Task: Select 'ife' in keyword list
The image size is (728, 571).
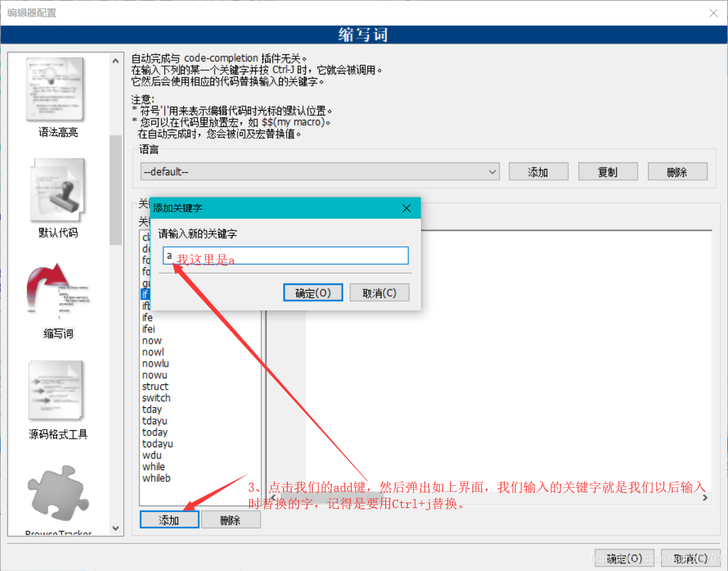Action: click(x=148, y=318)
